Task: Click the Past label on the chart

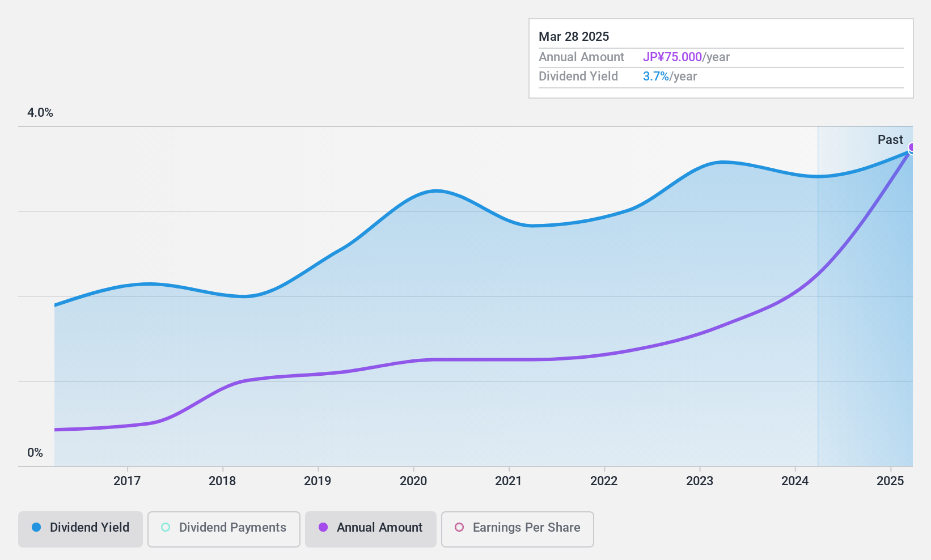Action: pyautogui.click(x=890, y=139)
